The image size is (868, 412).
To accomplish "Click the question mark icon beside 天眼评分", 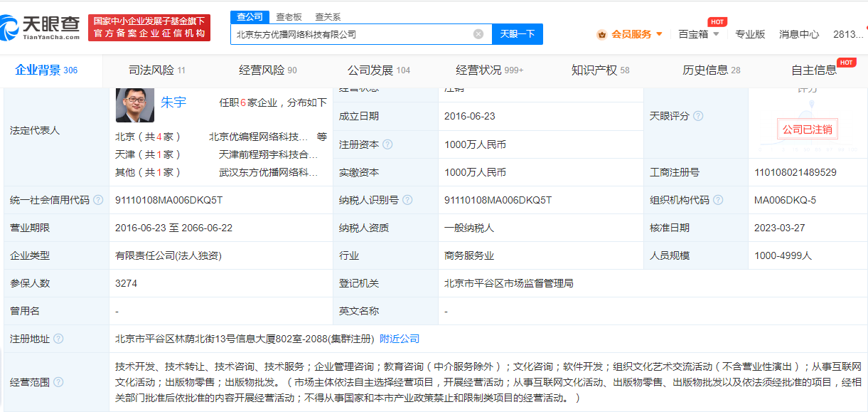I will (x=700, y=115).
